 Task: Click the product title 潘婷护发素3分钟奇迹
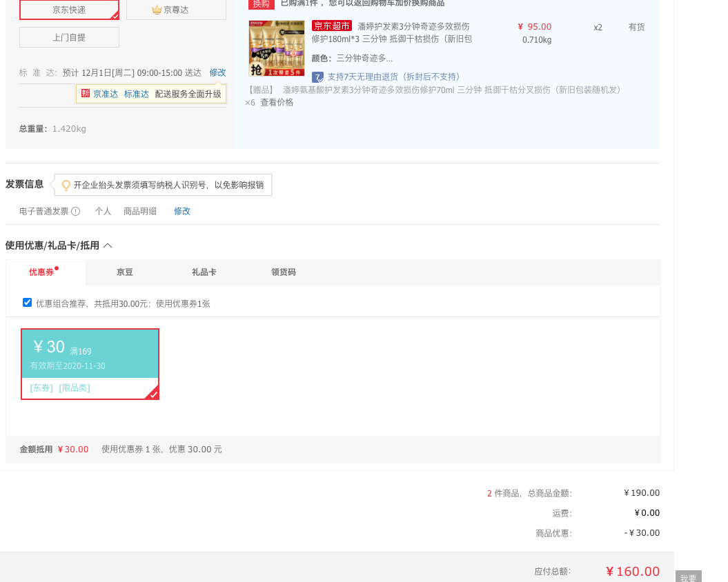coord(391,32)
